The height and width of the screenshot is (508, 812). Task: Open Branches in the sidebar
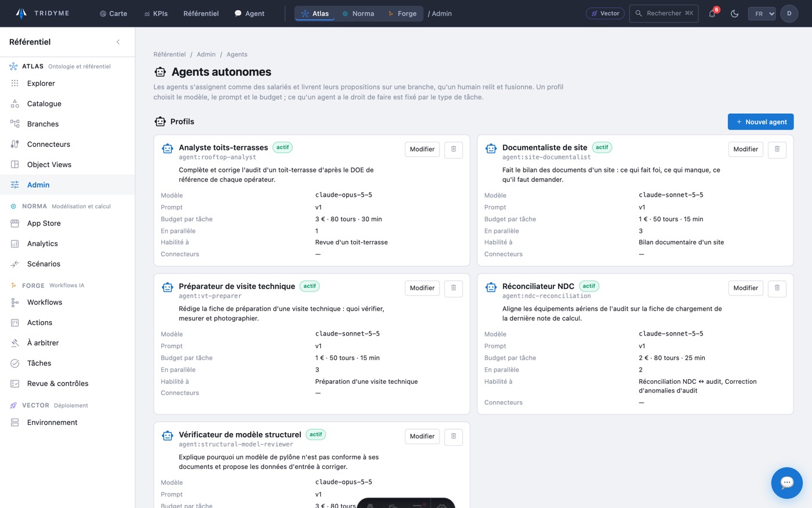[67, 124]
